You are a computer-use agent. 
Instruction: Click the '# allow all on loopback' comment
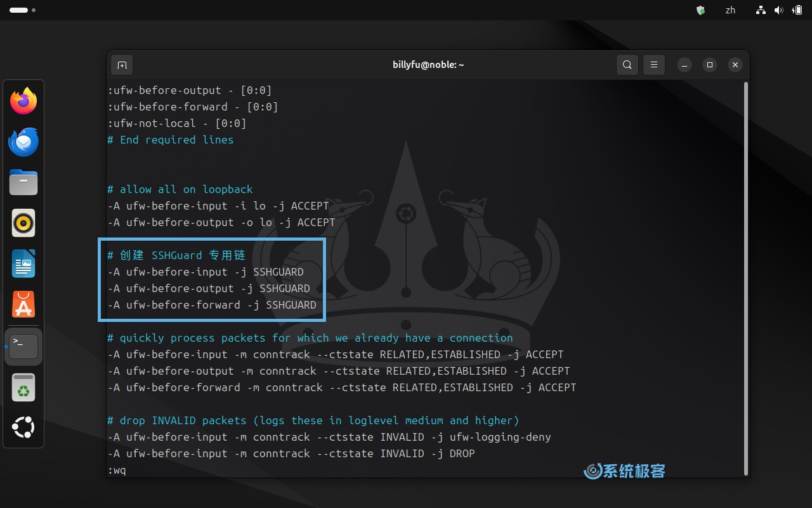[180, 189]
